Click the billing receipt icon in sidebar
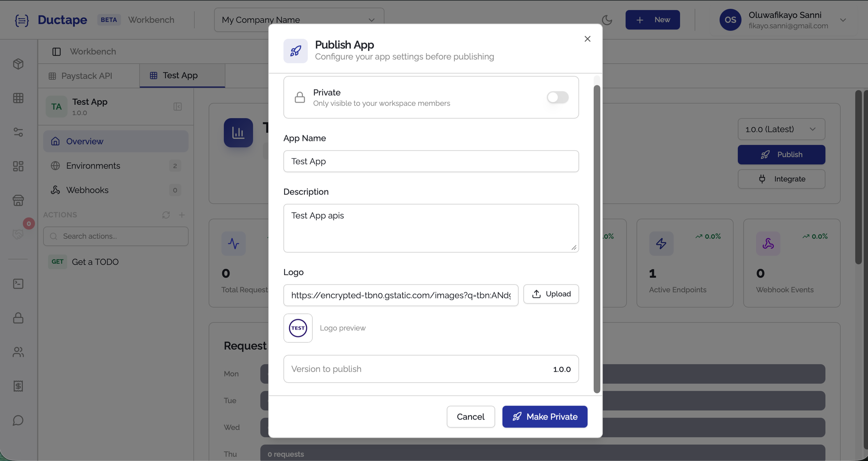868x461 pixels. 18,386
